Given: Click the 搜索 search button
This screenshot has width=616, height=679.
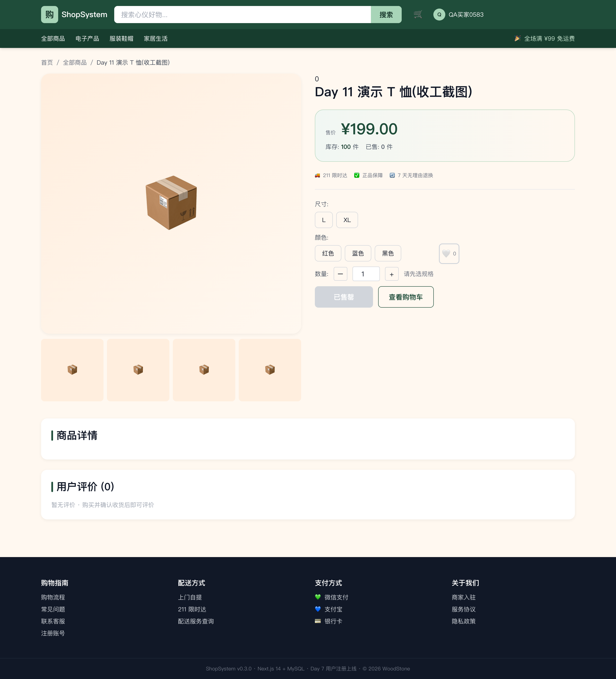Looking at the screenshot, I should (x=386, y=15).
